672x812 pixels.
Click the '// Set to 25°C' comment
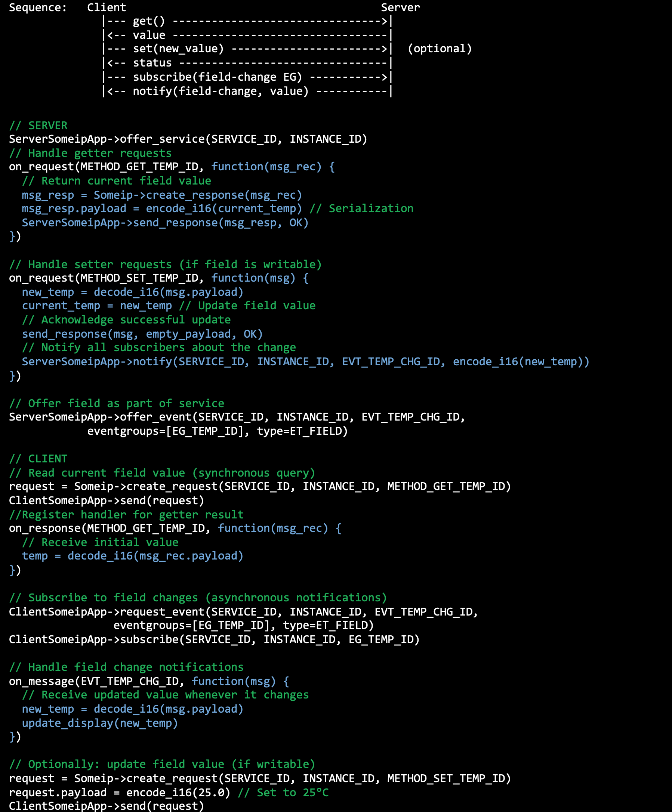coord(283,793)
